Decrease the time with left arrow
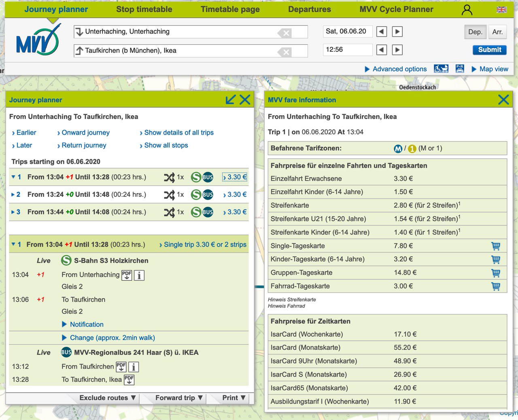 pos(382,50)
